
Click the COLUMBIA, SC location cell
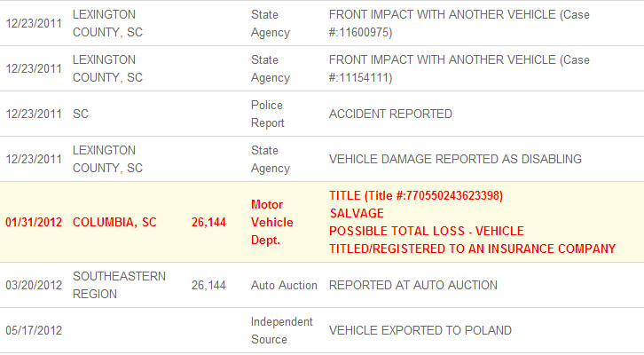point(114,222)
